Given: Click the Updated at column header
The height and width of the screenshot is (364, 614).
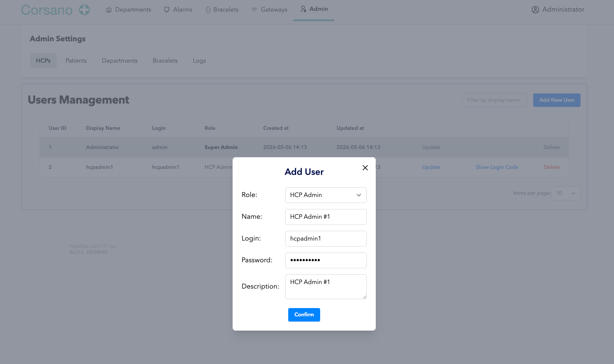Looking at the screenshot, I should pos(350,128).
